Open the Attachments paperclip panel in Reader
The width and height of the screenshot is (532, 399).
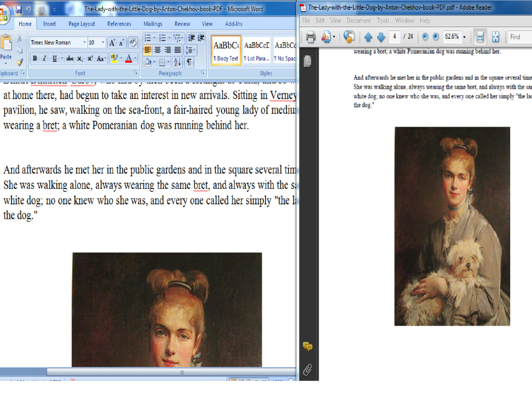point(307,370)
